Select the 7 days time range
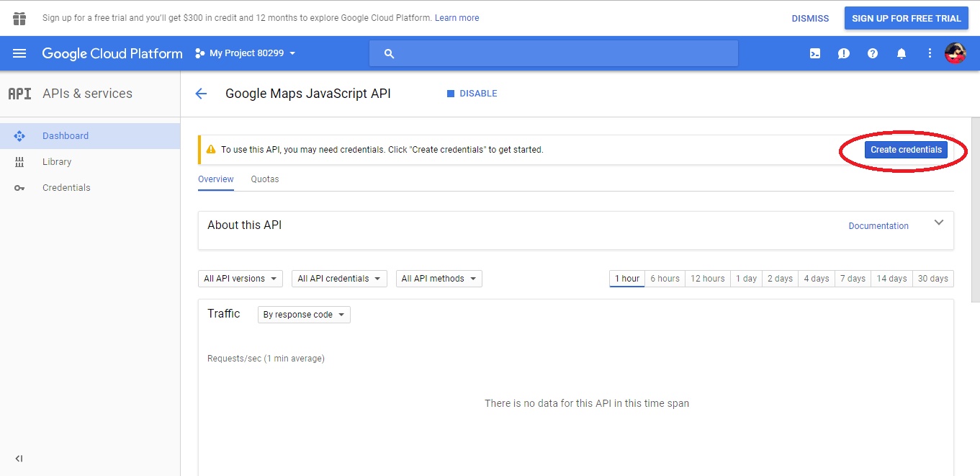Screen dimensions: 980x476 853,279
